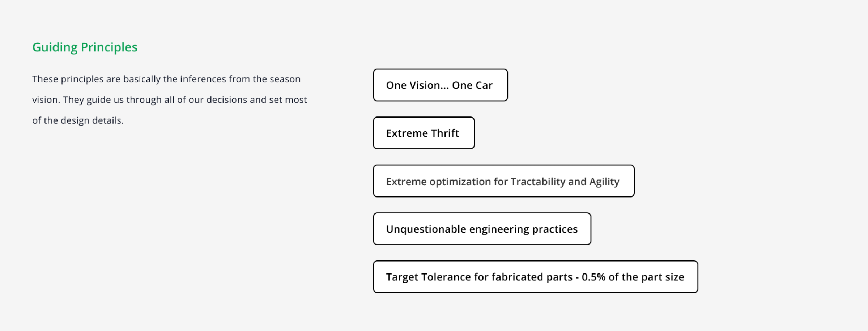The height and width of the screenshot is (331, 868).
Task: Click the "One Car" text in the first box
Action: (472, 85)
